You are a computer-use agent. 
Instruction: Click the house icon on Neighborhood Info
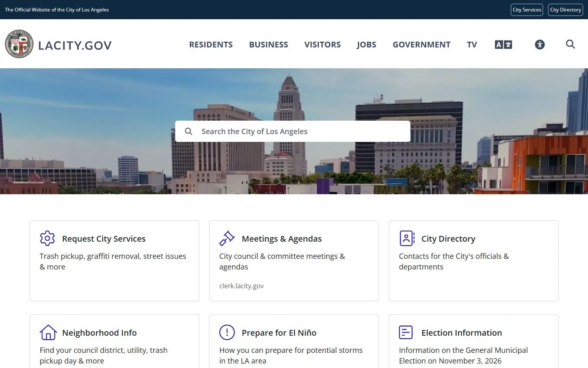[48, 332]
